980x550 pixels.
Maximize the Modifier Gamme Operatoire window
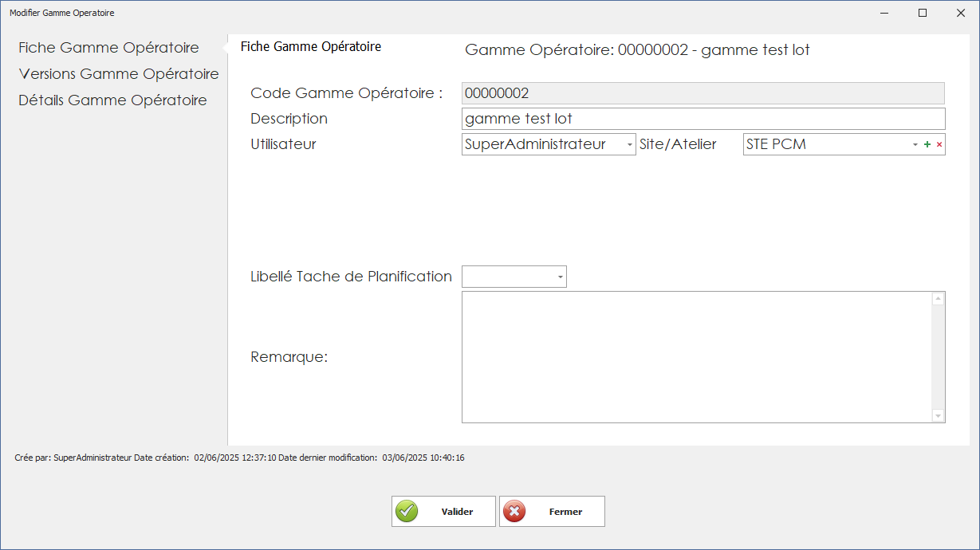(923, 13)
